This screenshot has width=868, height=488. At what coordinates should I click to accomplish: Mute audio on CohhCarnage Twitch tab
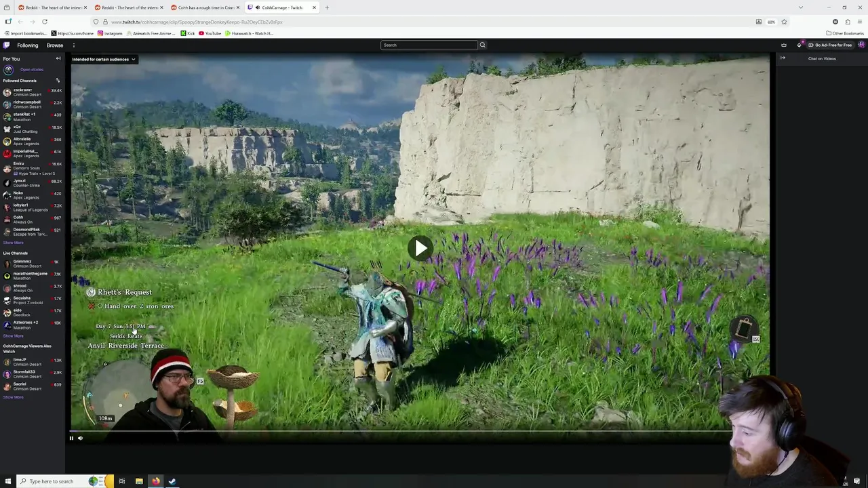[x=258, y=7]
